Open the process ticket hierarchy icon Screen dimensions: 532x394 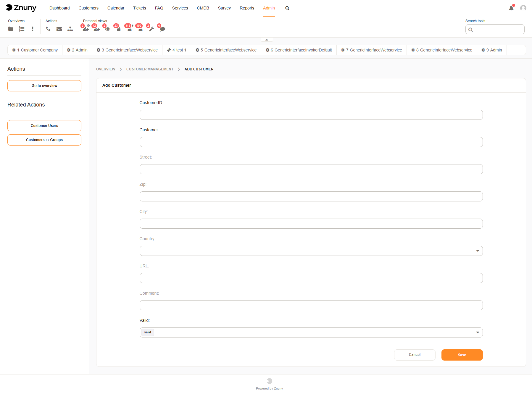[70, 29]
